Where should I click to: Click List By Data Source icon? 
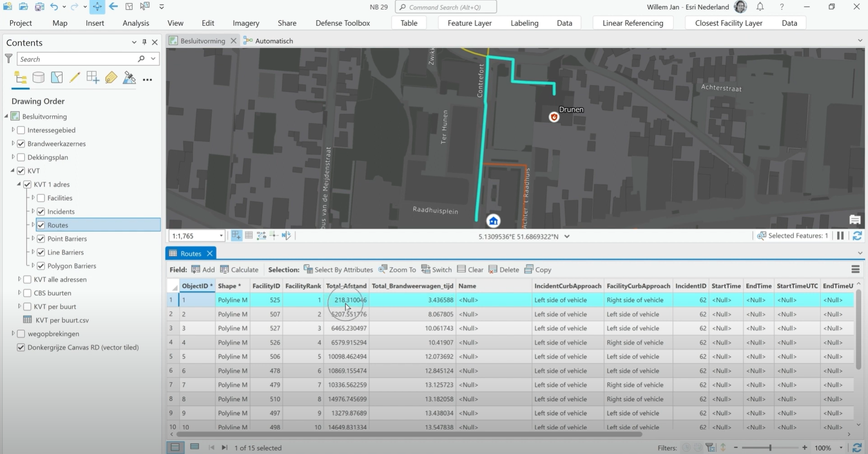(39, 77)
